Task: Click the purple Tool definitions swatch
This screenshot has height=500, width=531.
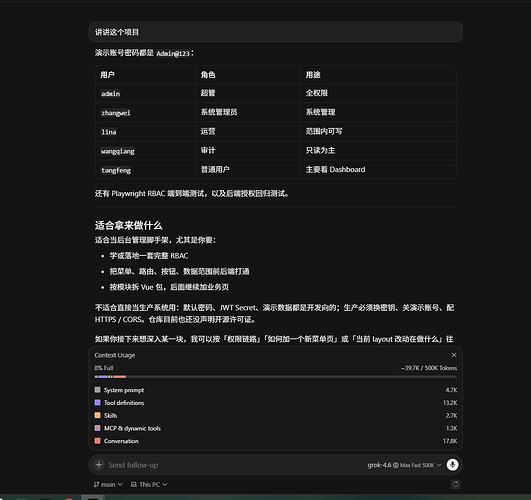Action: pos(98,402)
